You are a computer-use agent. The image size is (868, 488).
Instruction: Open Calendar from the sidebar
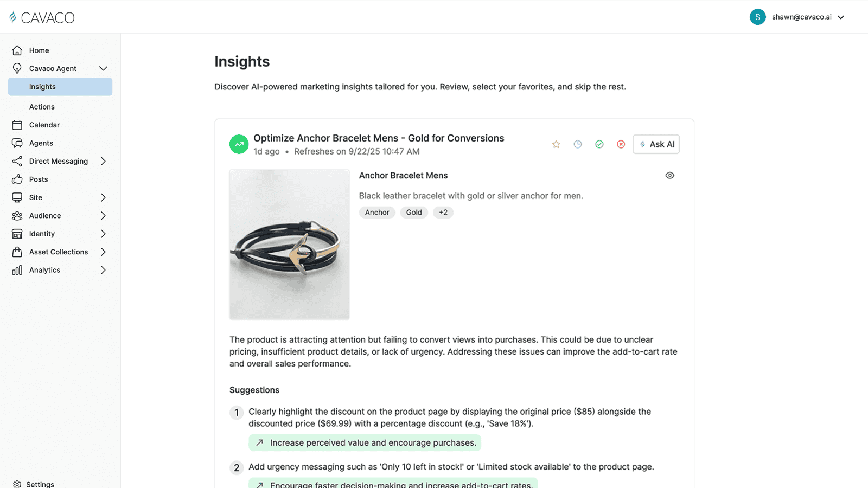click(44, 125)
